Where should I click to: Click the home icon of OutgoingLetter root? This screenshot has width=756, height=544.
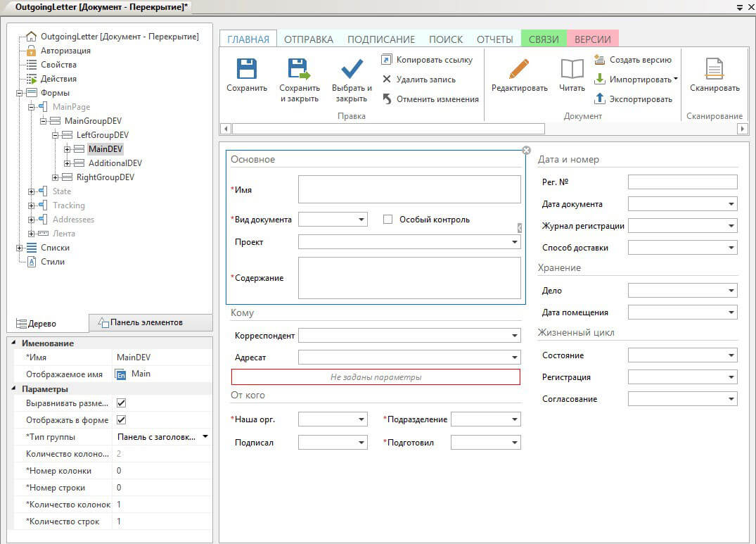point(32,37)
